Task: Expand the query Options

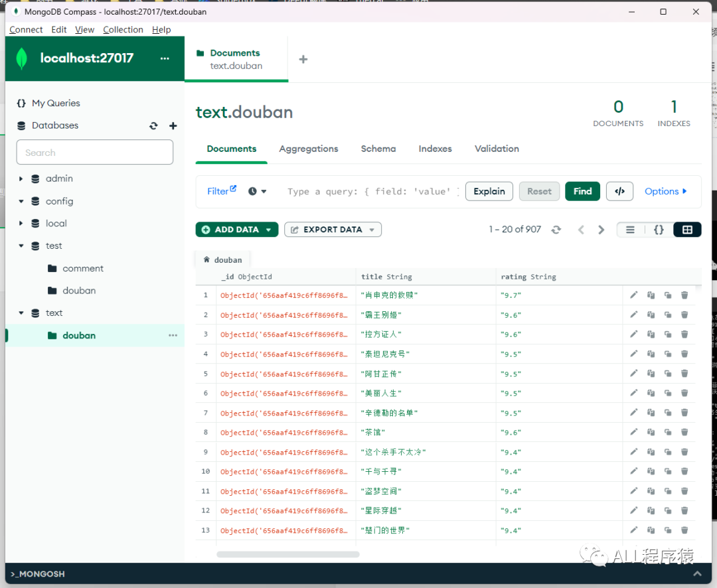Action: (x=666, y=191)
